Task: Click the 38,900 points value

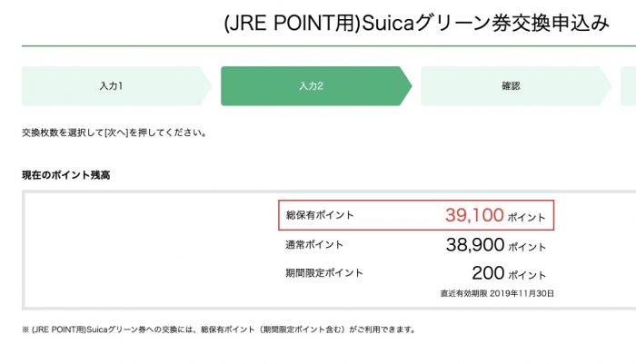Action: [x=474, y=245]
